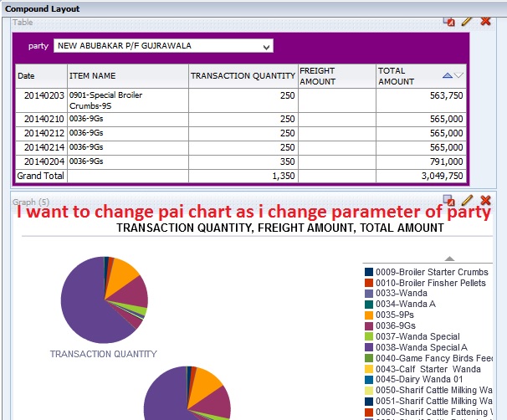
Task: Click the TRANSACTION QUANTITY pie label
Action: (103, 354)
